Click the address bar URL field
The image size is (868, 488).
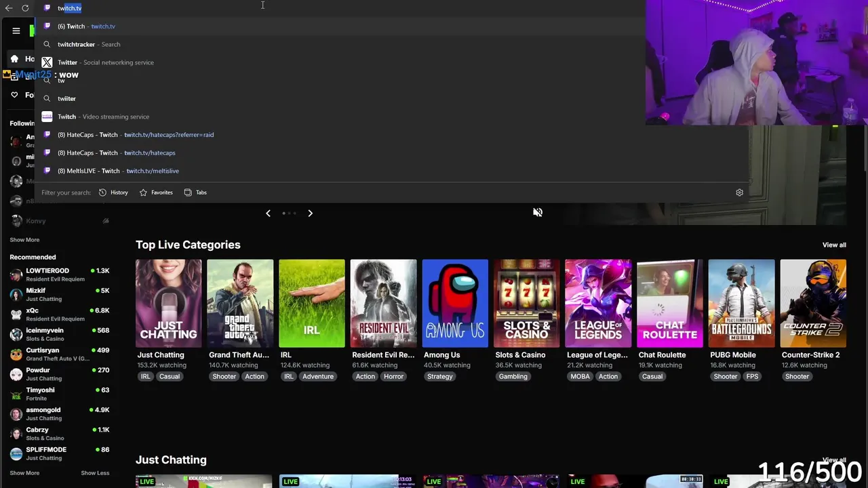click(x=339, y=8)
